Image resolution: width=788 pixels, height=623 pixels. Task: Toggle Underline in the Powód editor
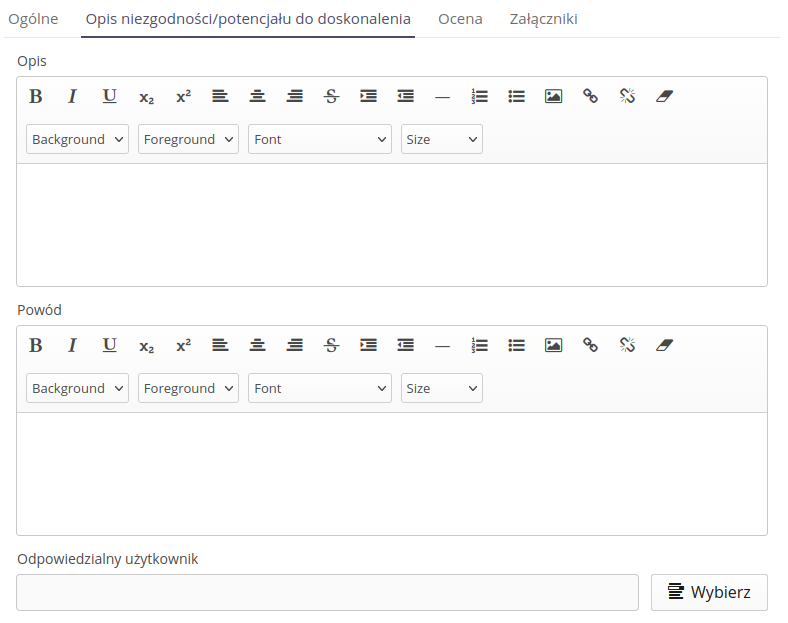pyautogui.click(x=109, y=345)
